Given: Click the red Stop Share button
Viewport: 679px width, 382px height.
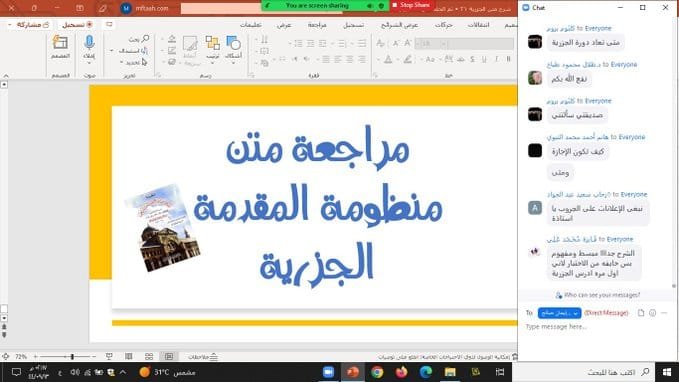Looking at the screenshot, I should tap(411, 5).
